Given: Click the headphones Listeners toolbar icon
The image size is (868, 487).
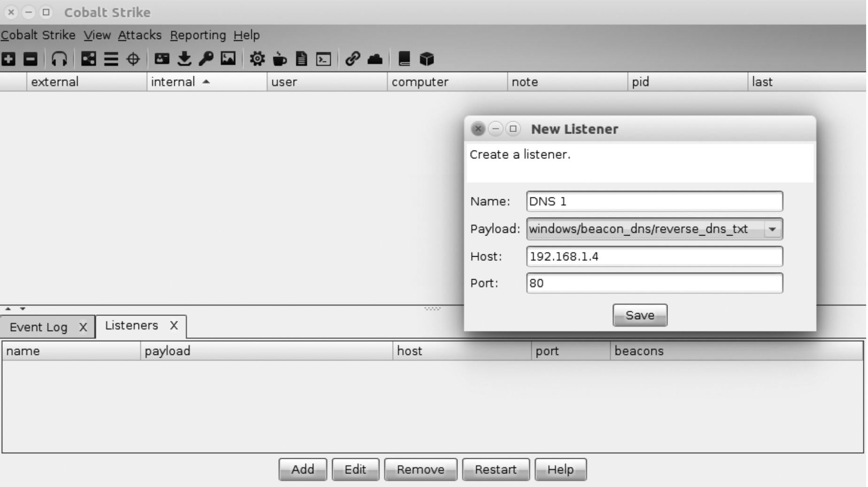Looking at the screenshot, I should [x=59, y=59].
